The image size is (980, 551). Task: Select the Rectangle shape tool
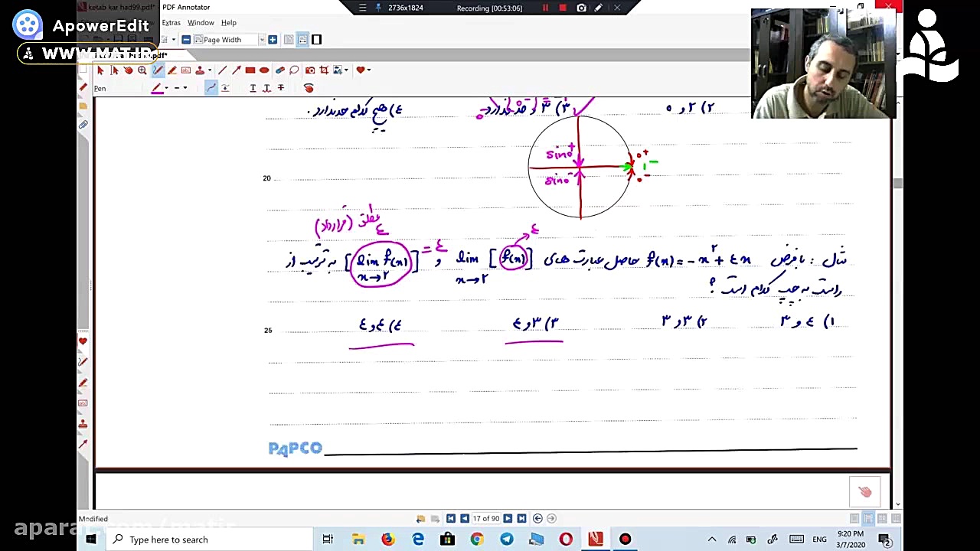click(250, 70)
